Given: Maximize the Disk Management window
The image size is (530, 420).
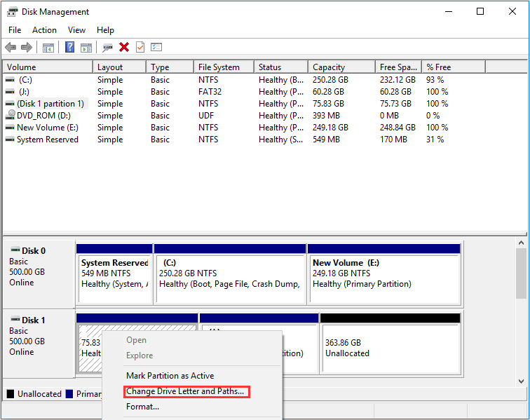Looking at the screenshot, I should [480, 11].
